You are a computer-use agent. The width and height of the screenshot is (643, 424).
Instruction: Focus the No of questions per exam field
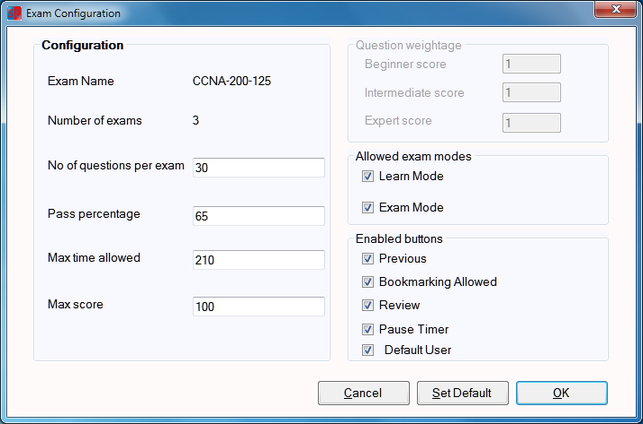[x=259, y=168]
